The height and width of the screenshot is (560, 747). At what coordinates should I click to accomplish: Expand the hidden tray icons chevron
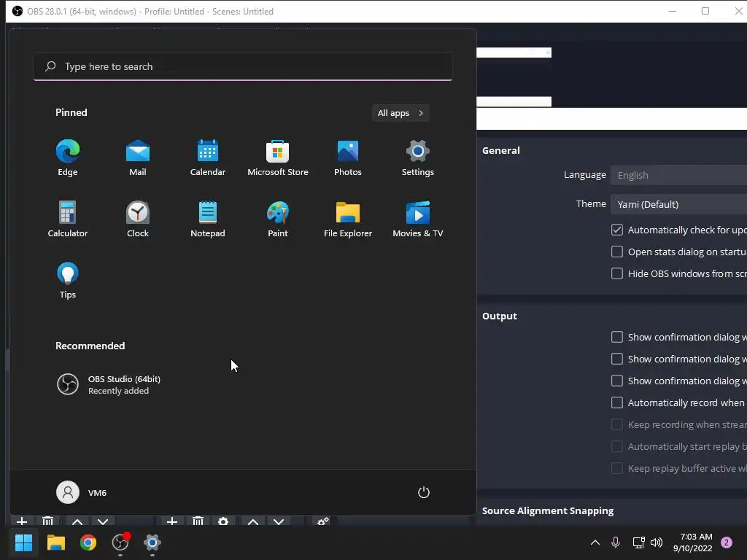(595, 542)
